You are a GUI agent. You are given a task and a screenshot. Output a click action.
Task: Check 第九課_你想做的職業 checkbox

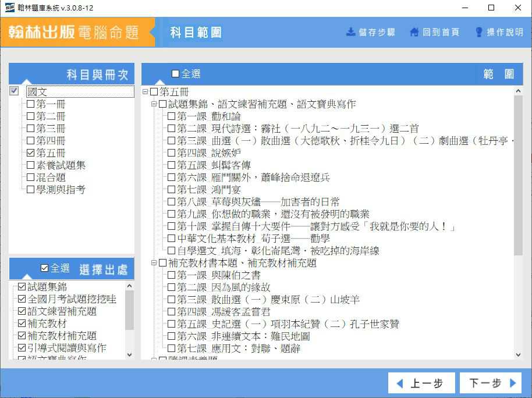click(172, 214)
